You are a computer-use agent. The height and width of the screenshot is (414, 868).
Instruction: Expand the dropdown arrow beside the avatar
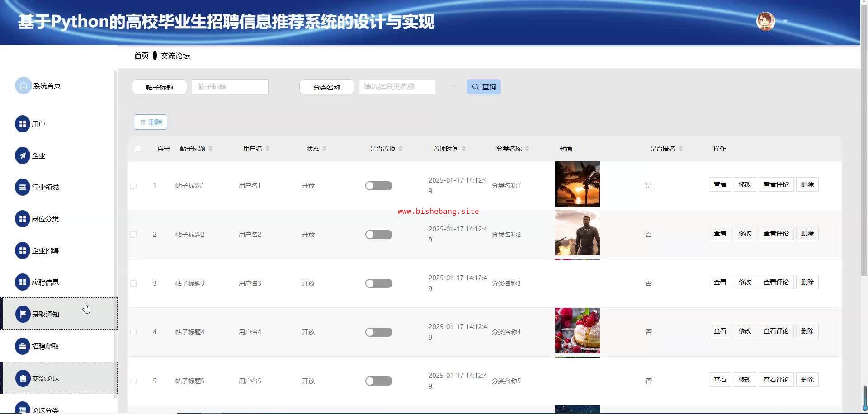tap(785, 21)
